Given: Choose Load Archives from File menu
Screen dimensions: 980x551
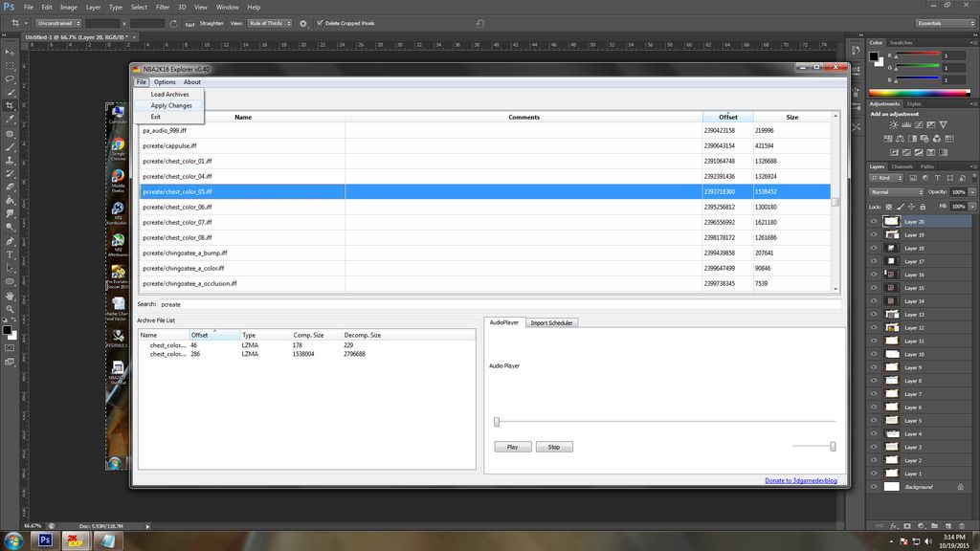Looking at the screenshot, I should (169, 95).
